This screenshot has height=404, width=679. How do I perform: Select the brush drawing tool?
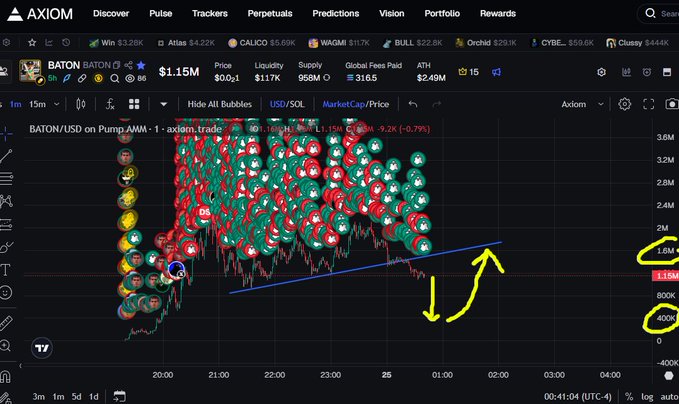point(6,247)
